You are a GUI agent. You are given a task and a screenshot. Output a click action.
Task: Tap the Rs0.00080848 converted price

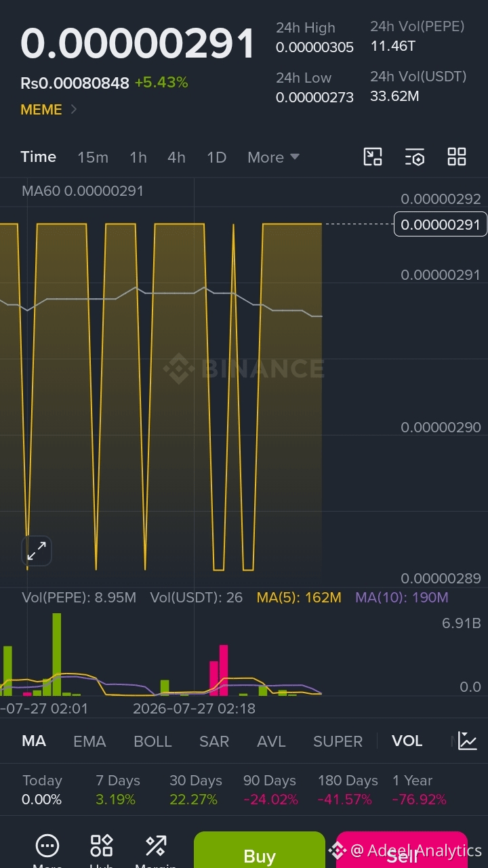75,83
